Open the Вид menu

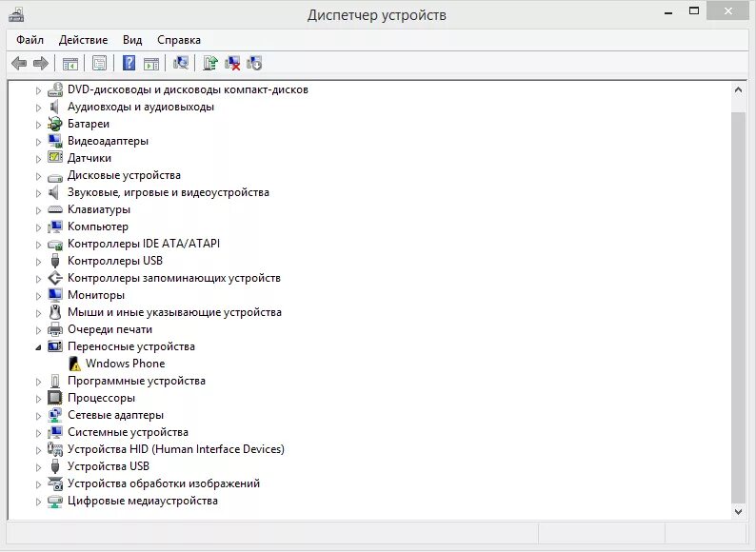coord(132,40)
